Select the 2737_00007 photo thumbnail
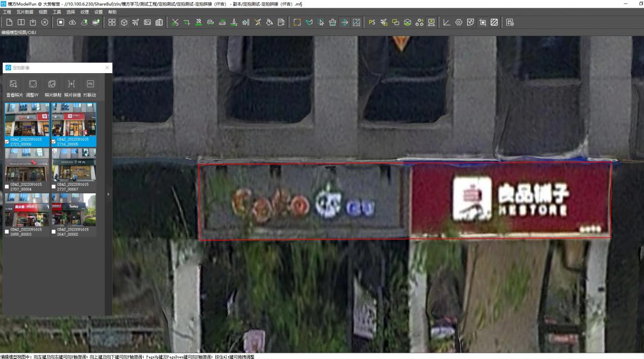 (x=74, y=165)
